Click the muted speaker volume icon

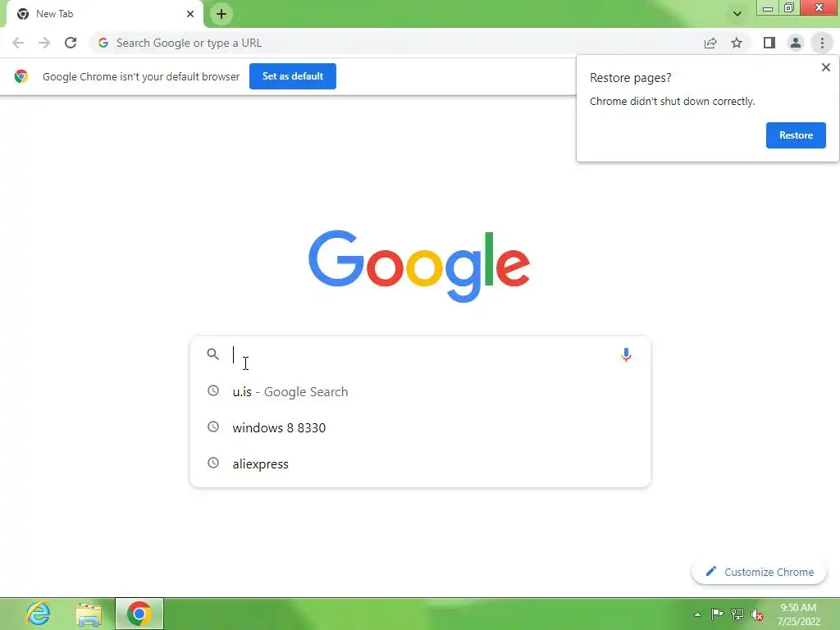(x=757, y=614)
